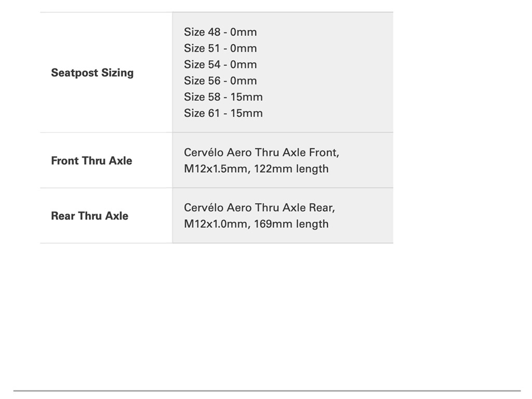The height and width of the screenshot is (399, 532).
Task: Click the Seatpost Sizing row label
Action: 92,73
